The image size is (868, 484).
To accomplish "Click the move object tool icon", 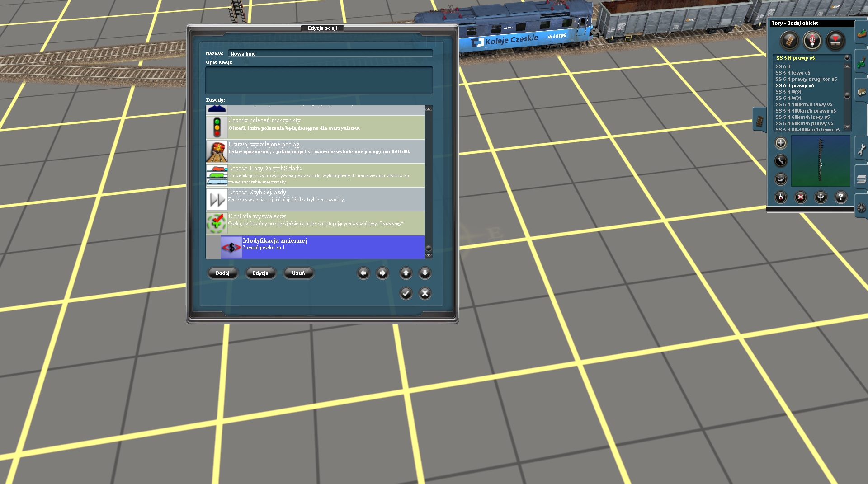I will [781, 161].
